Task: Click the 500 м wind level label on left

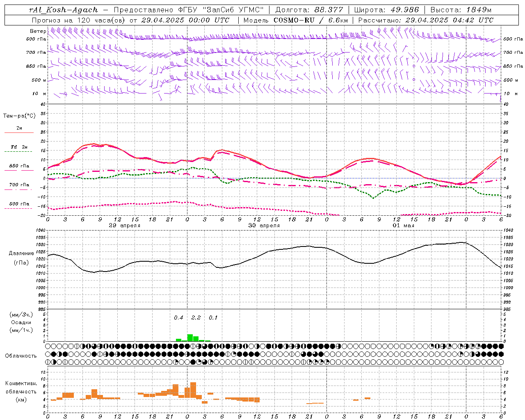Action: pyautogui.click(x=39, y=80)
